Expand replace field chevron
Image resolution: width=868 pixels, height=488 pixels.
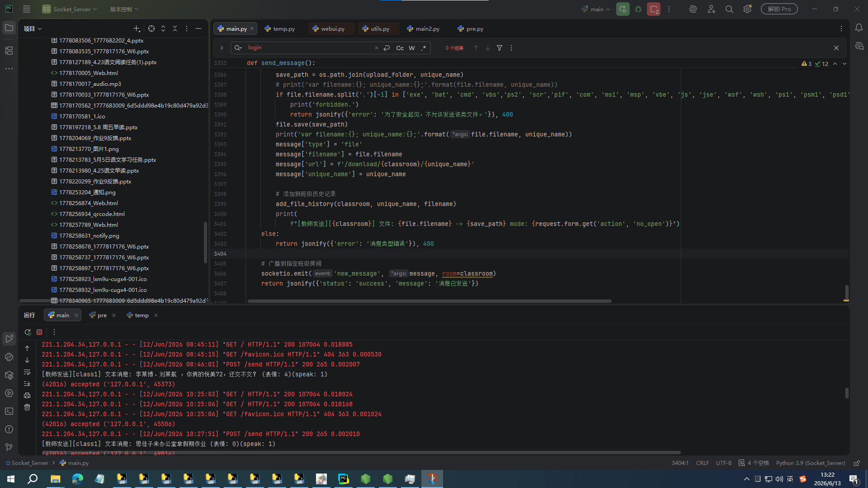[x=222, y=48]
